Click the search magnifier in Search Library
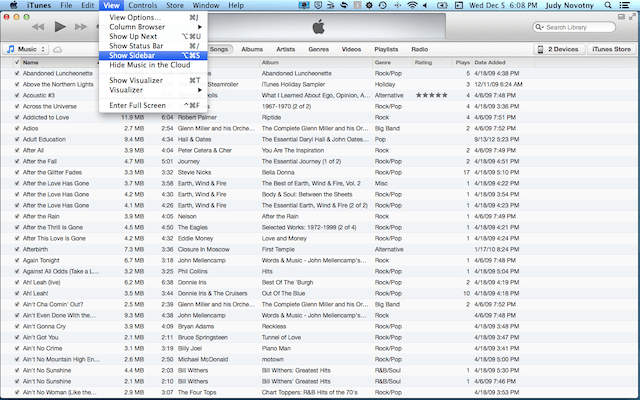Screen dimensions: 640x400 click(x=540, y=27)
